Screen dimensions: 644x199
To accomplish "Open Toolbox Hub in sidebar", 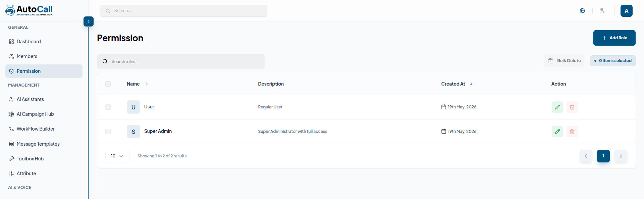I will 44,159.
